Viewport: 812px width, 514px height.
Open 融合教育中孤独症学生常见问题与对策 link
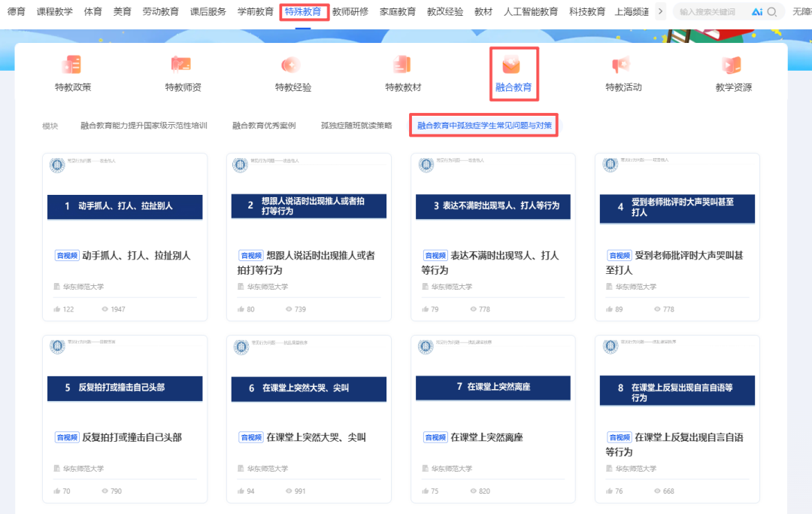483,125
